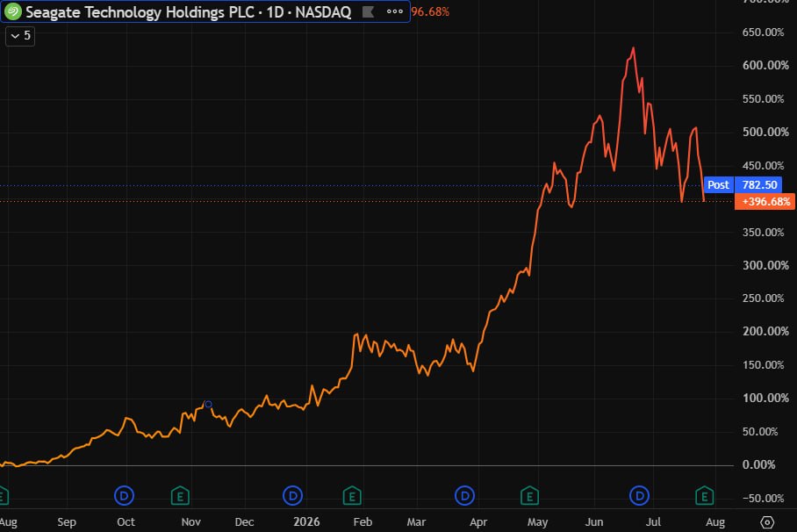Click the Feb time axis label
The height and width of the screenshot is (532, 797).
pyautogui.click(x=363, y=522)
